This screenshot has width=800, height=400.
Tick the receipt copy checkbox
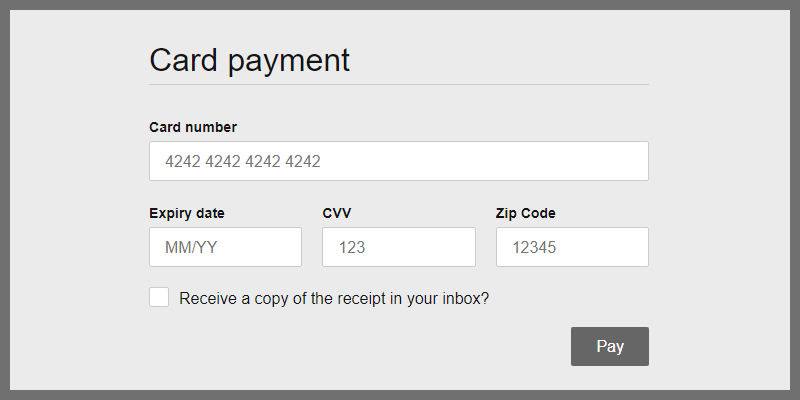pyautogui.click(x=159, y=297)
